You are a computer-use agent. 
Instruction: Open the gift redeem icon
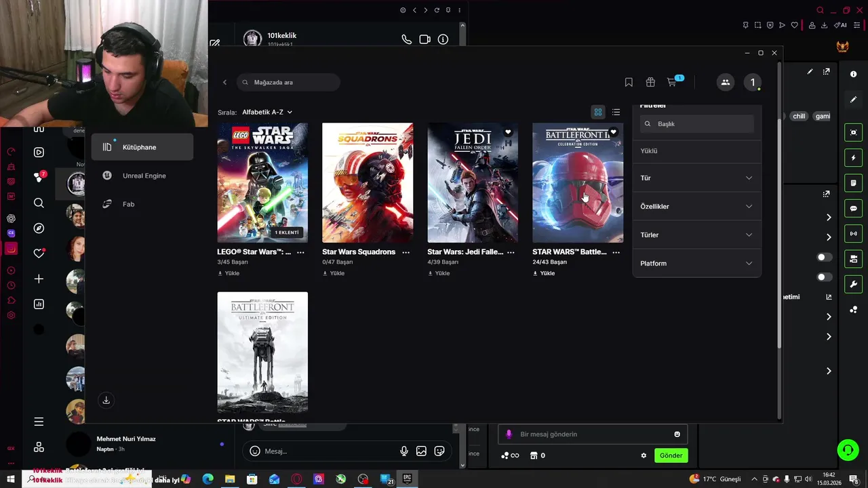[650, 82]
